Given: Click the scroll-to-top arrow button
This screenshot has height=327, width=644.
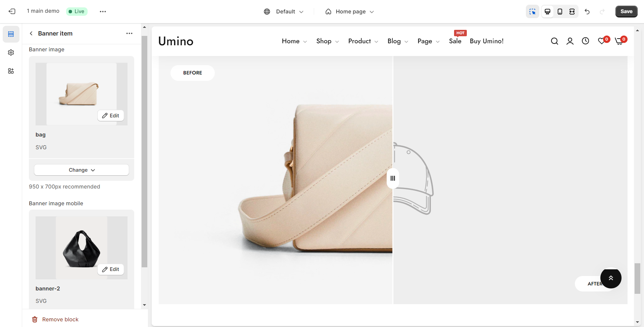Looking at the screenshot, I should point(611,278).
